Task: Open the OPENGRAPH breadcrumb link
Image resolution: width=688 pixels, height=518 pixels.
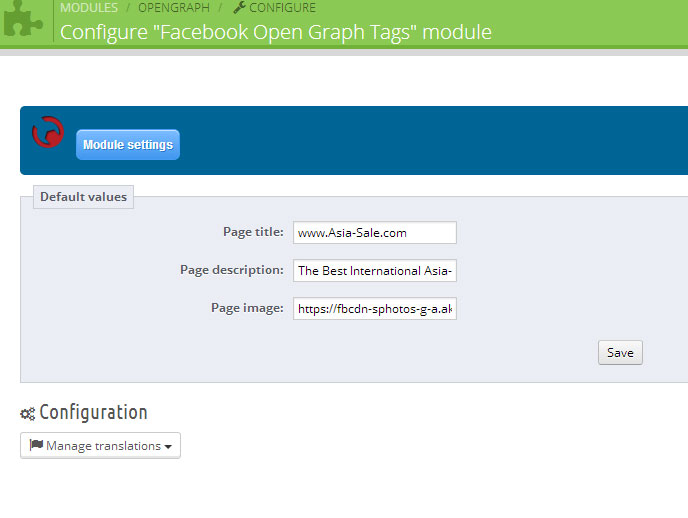Action: pos(174,7)
